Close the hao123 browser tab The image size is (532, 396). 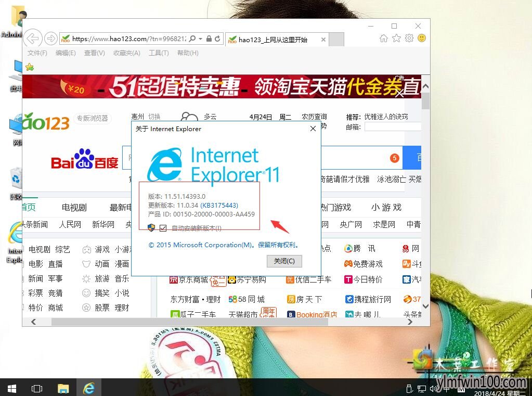323,40
